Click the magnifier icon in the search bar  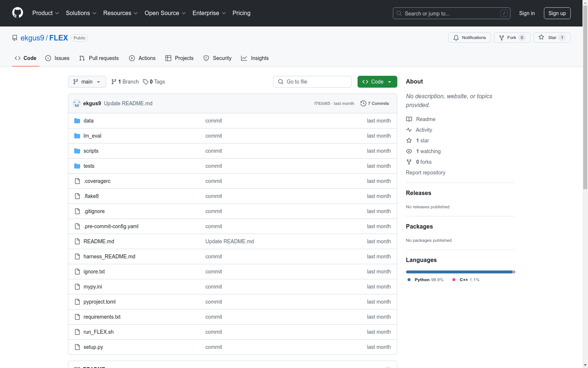(x=399, y=13)
